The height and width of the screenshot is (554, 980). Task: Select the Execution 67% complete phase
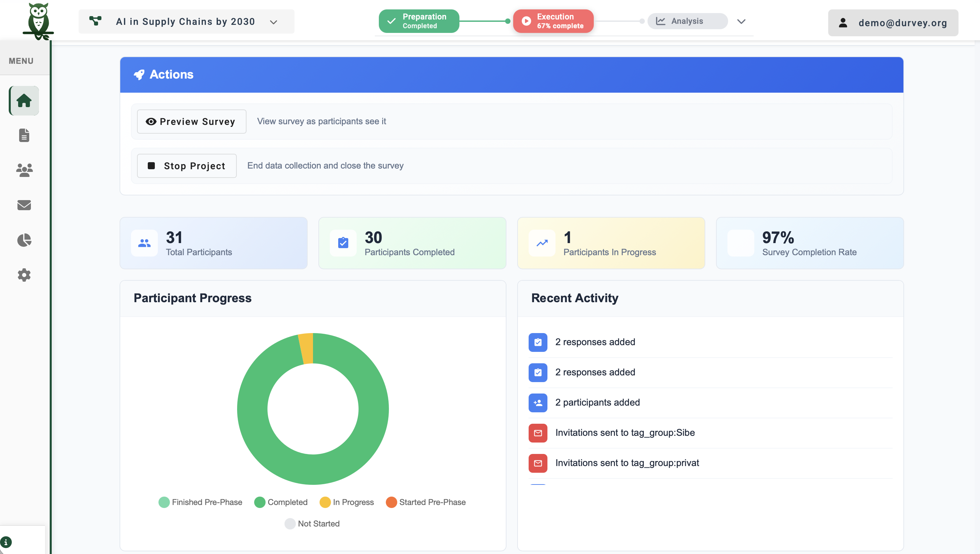(553, 21)
